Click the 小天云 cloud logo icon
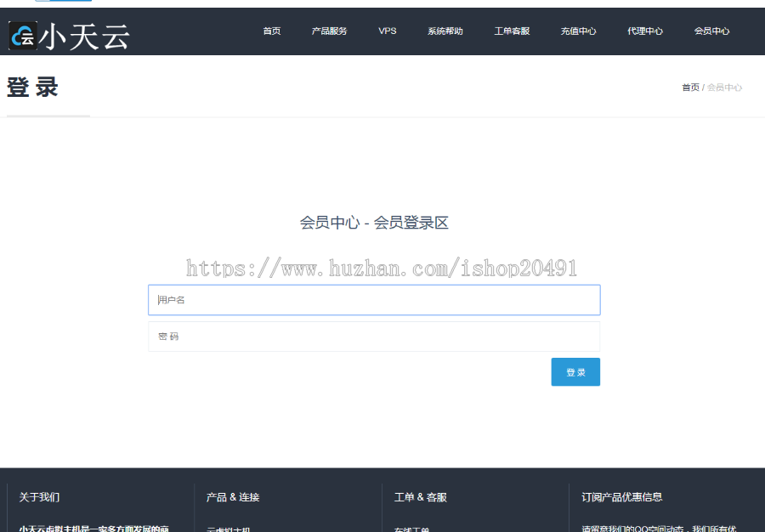The height and width of the screenshot is (532, 765). point(23,37)
